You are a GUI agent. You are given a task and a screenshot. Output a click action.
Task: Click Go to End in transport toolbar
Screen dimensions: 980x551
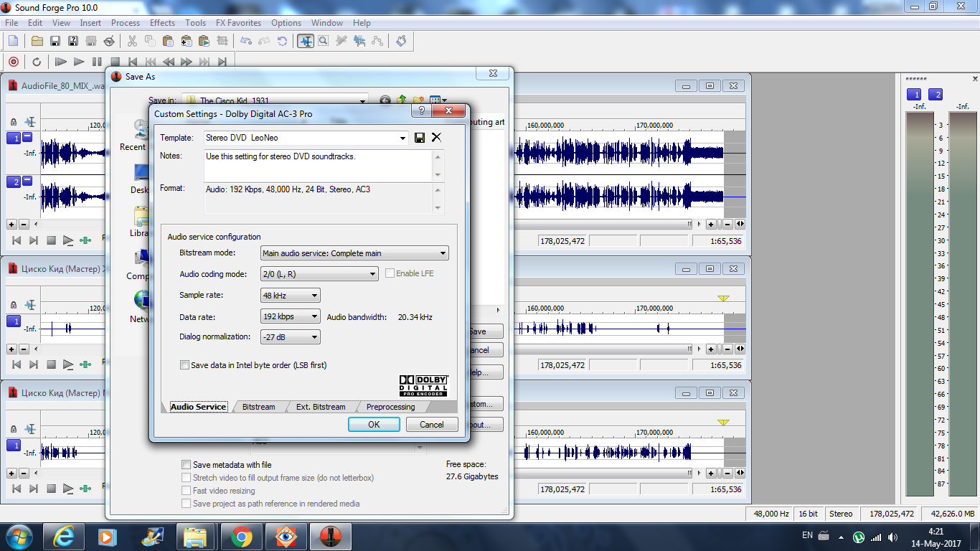click(x=222, y=62)
